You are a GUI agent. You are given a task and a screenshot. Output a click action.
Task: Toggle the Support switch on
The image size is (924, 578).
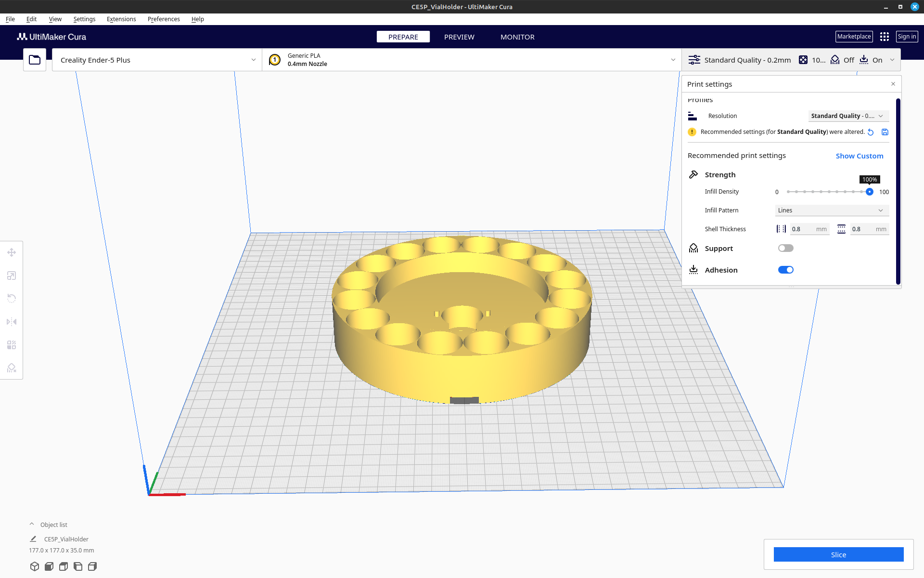786,248
